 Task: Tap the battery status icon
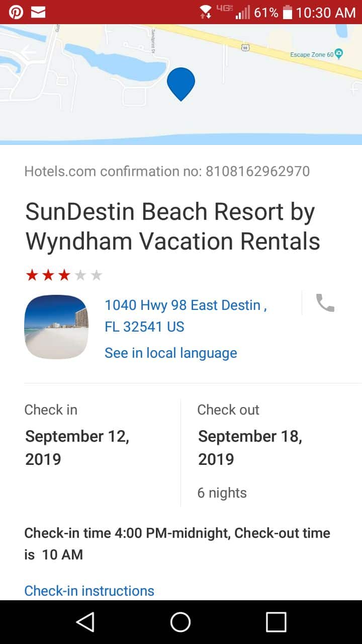pos(288,12)
